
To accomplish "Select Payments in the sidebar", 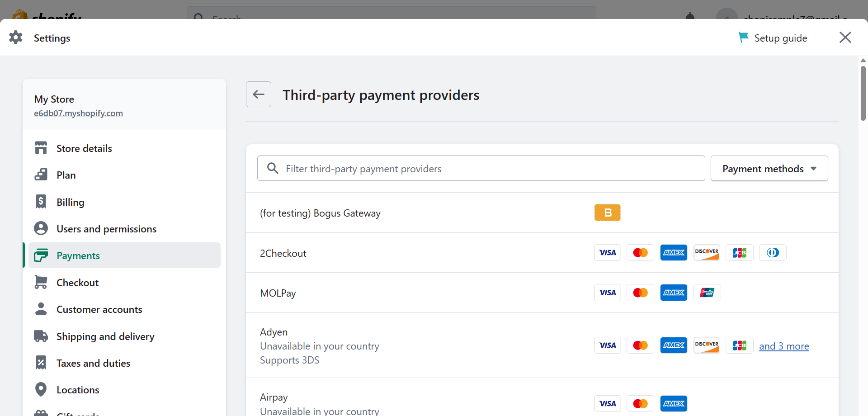I will pos(124,255).
